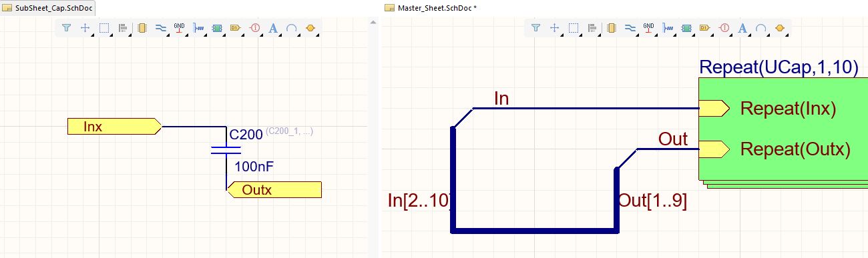This screenshot has height=258, width=868.
Task: Click the In net label
Action: pos(501,99)
